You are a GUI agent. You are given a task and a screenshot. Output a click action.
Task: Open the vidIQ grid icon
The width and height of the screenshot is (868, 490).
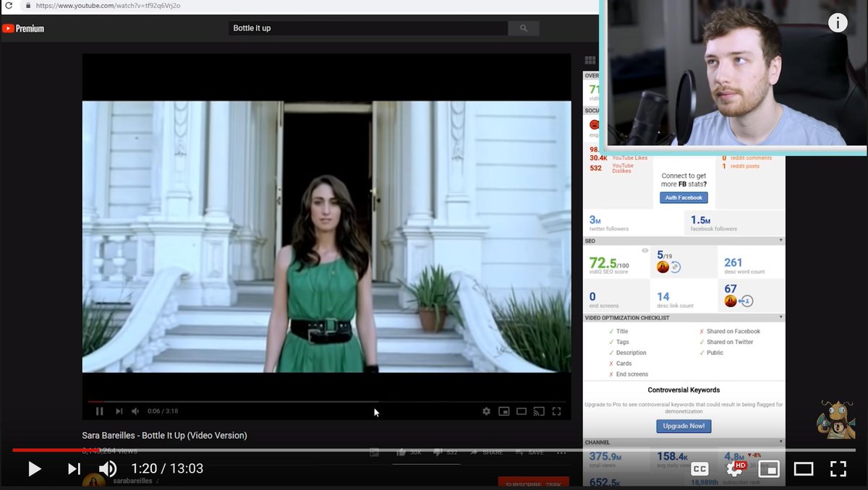pyautogui.click(x=590, y=61)
